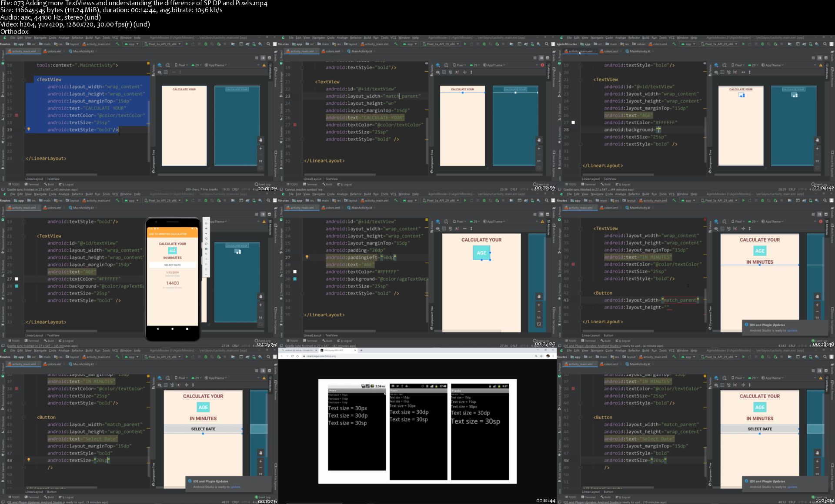Click green Run button in 00:01:28 frame
The width and height of the screenshot is (835, 504).
[187, 44]
